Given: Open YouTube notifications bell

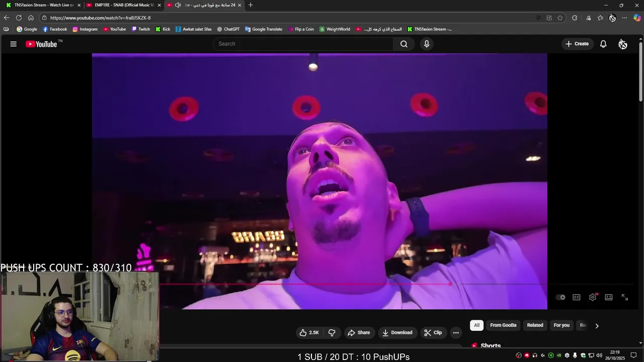Looking at the screenshot, I should point(603,44).
